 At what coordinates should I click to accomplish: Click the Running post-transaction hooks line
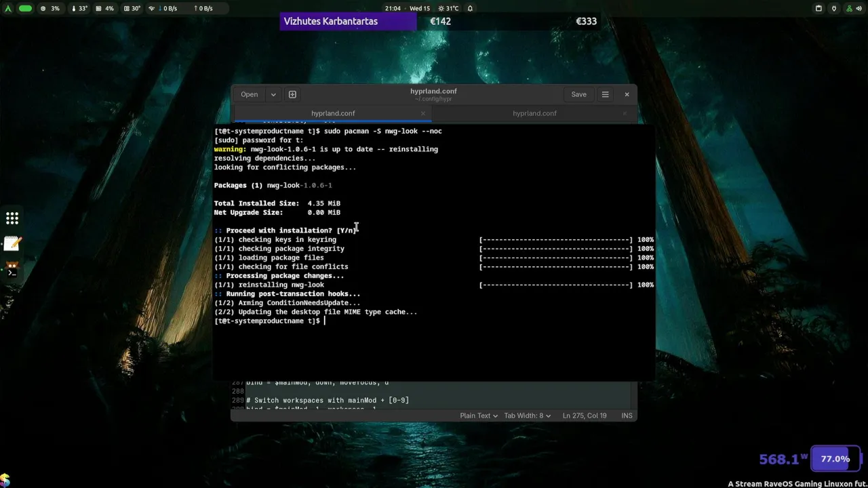pos(288,293)
